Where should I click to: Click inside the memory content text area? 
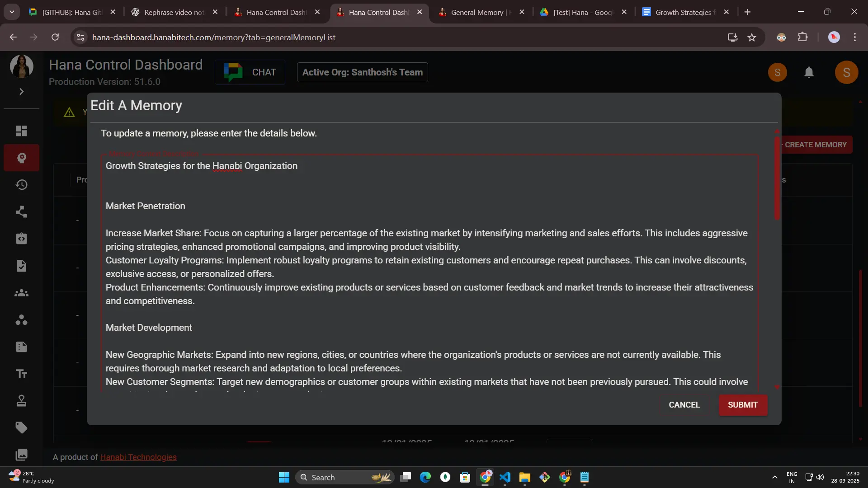point(429,271)
